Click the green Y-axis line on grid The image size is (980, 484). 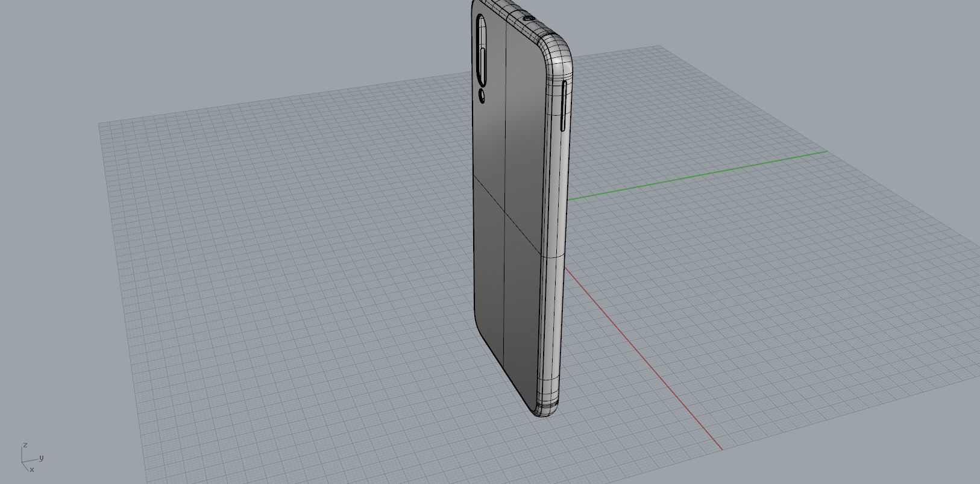[x=697, y=175]
